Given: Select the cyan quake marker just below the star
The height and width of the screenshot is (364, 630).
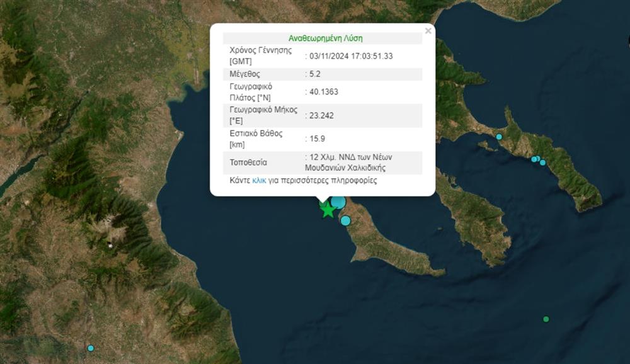Looking at the screenshot, I should (345, 220).
